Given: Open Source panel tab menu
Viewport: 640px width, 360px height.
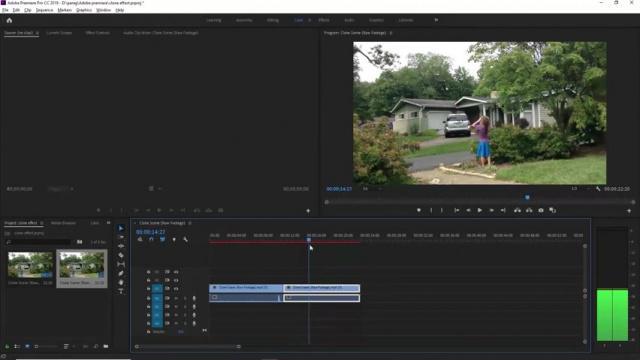Looking at the screenshot, I should pos(37,33).
